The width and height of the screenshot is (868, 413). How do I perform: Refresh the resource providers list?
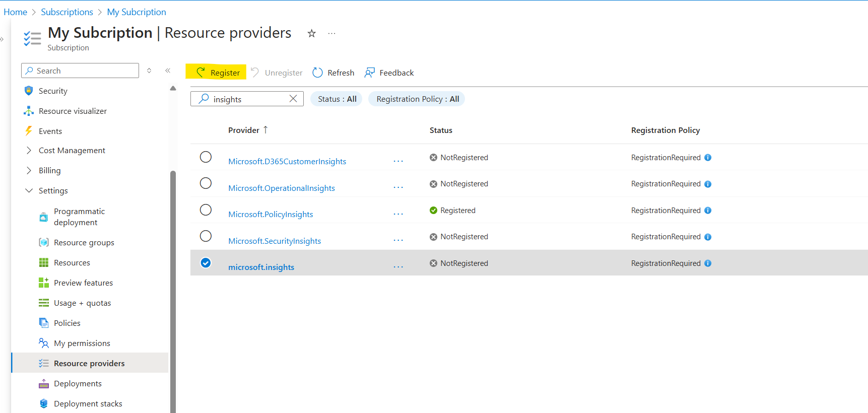coord(333,73)
